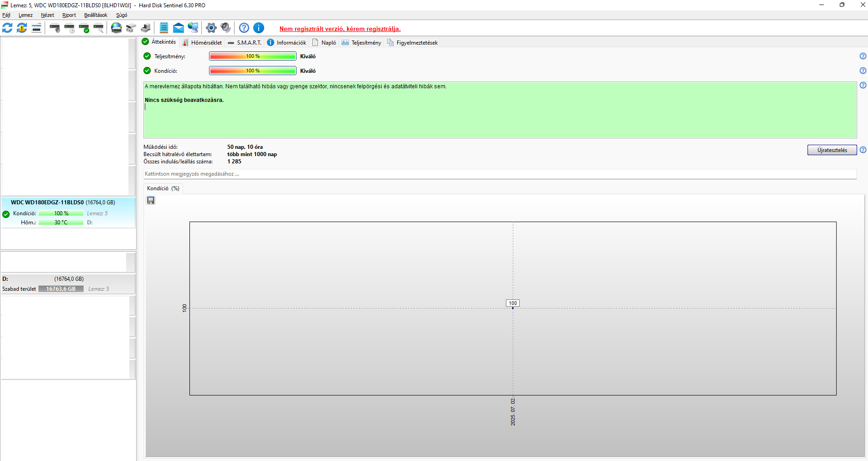
Task: Click the blue refresh arrows toolbar icon
Action: pyautogui.click(x=7, y=28)
